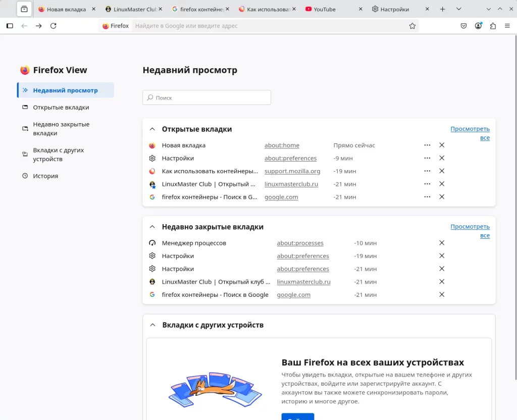Close the open Новая вкладка row
The image size is (517, 420).
(x=442, y=145)
